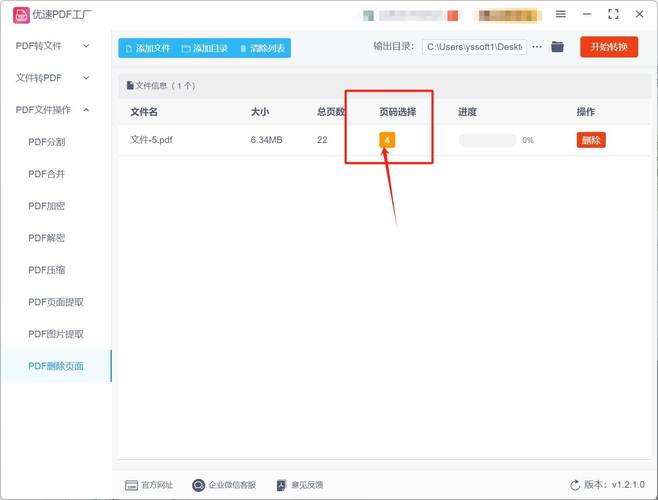
Task: Click the version refresh icon
Action: (x=575, y=485)
